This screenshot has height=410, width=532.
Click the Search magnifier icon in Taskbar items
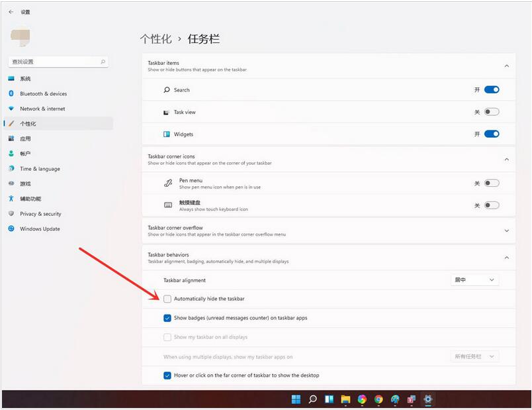(167, 89)
